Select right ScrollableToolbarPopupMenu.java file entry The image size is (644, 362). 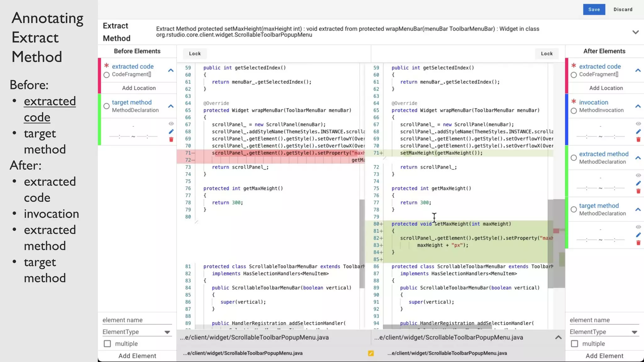pos(447,353)
